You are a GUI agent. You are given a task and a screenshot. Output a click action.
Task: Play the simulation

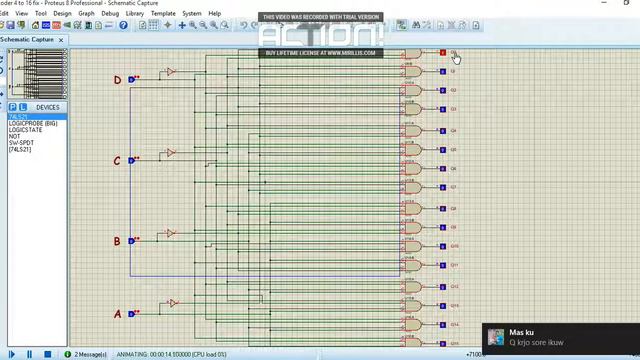11,354
